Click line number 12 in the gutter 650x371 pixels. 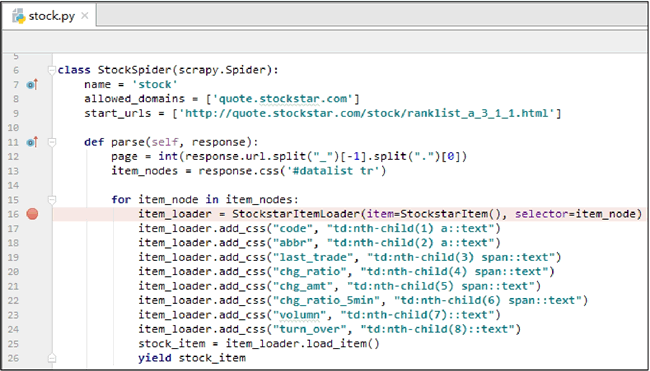tap(13, 157)
